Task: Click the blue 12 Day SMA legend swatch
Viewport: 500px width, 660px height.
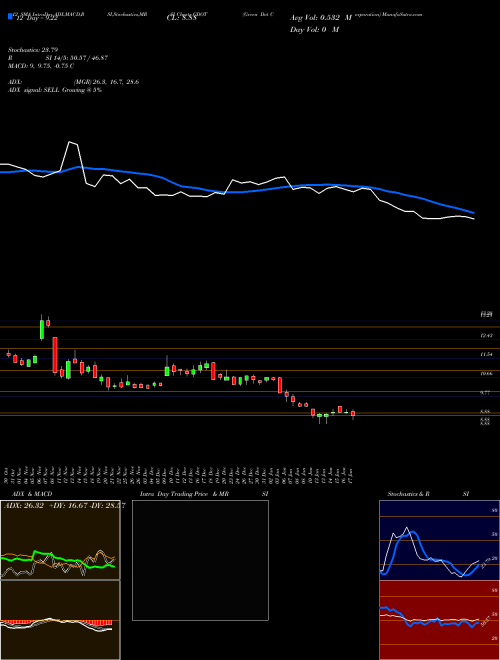Action: tap(10, 17)
